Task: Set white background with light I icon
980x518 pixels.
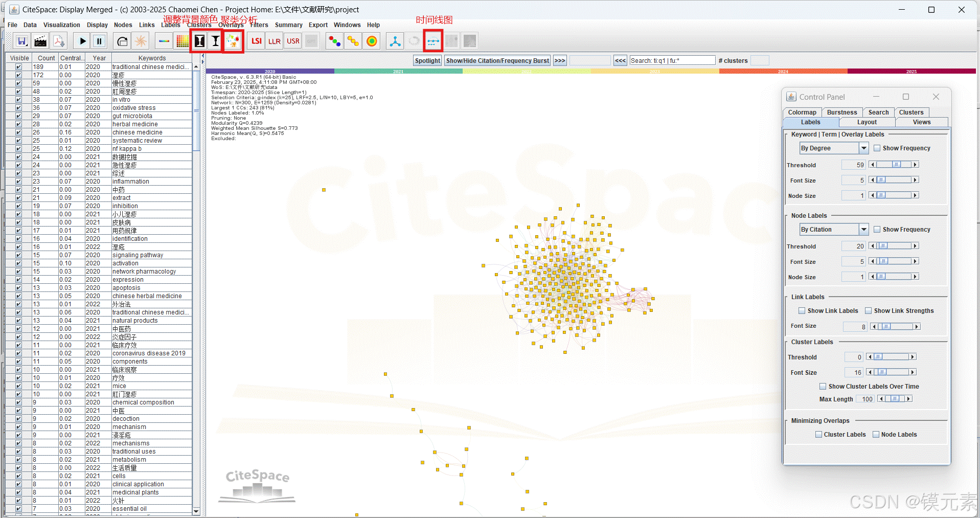Action: (216, 41)
